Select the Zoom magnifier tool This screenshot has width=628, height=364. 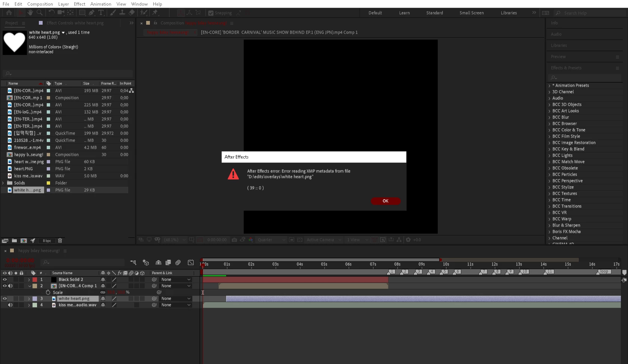tap(40, 13)
